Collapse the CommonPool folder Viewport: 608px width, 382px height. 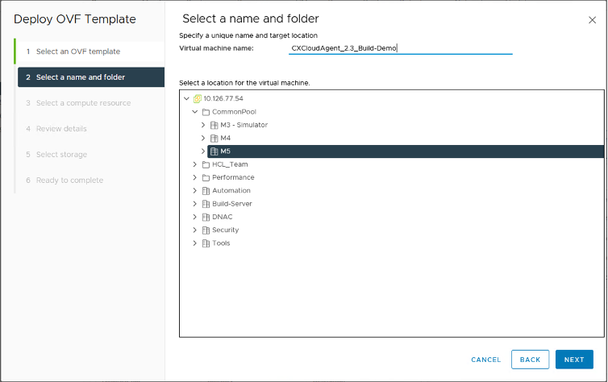pyautogui.click(x=195, y=112)
